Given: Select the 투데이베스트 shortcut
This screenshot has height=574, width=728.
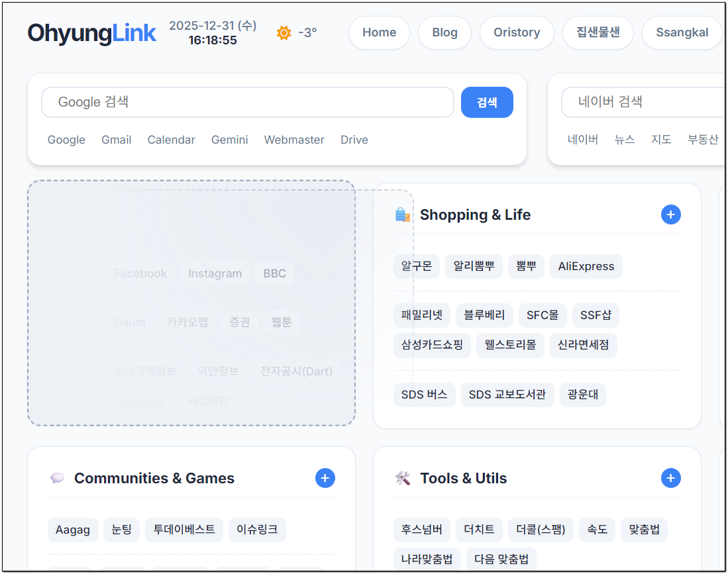Looking at the screenshot, I should pyautogui.click(x=183, y=530).
